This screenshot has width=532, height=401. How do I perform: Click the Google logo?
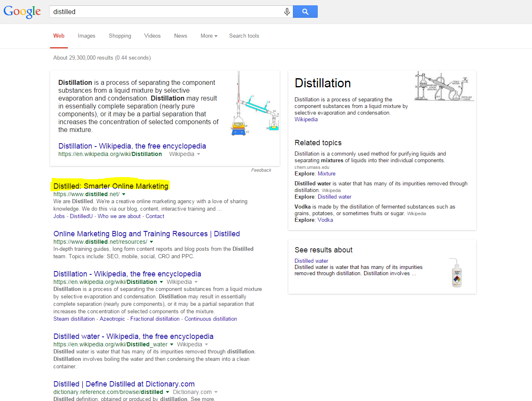(x=22, y=12)
